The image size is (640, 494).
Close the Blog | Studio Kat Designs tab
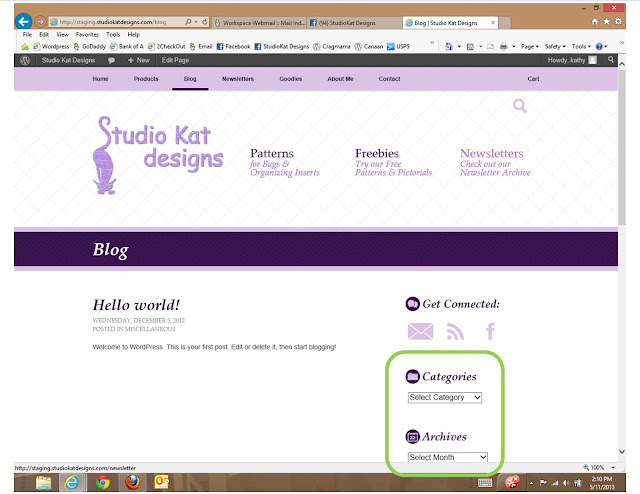point(493,23)
